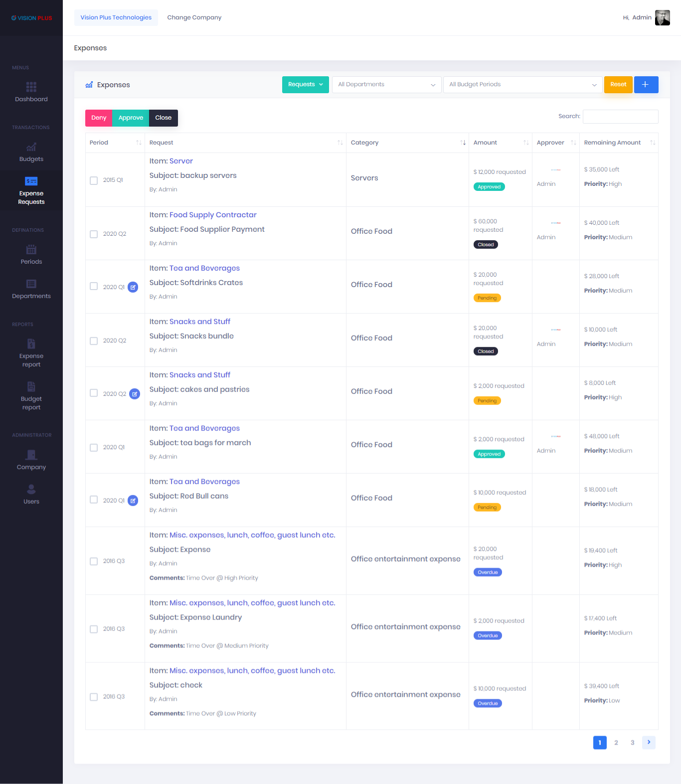The image size is (681, 784).
Task: Click the orange Reset button
Action: click(x=618, y=85)
